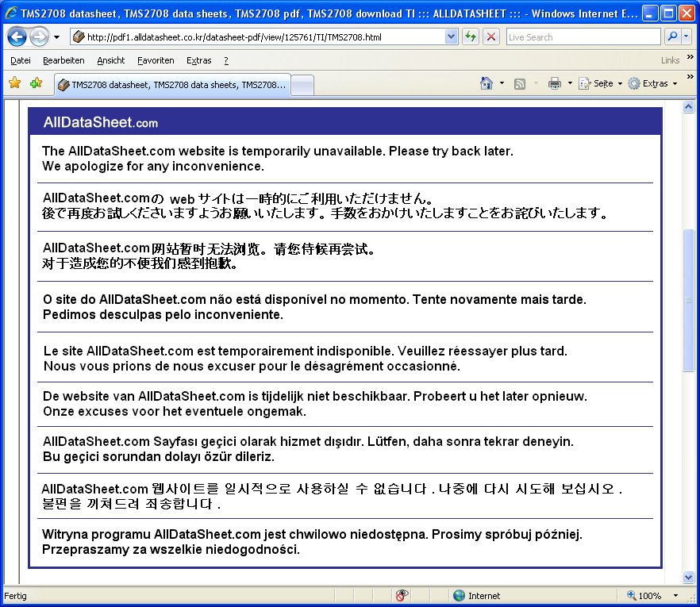Open a new blank tab
Image resolution: width=700 pixels, height=607 pixels.
pyautogui.click(x=302, y=85)
